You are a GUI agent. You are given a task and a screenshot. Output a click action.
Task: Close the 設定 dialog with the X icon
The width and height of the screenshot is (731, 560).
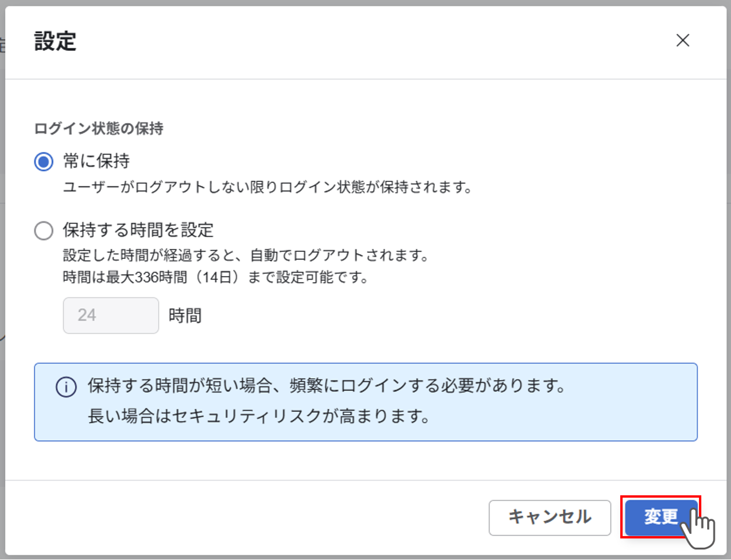click(683, 40)
